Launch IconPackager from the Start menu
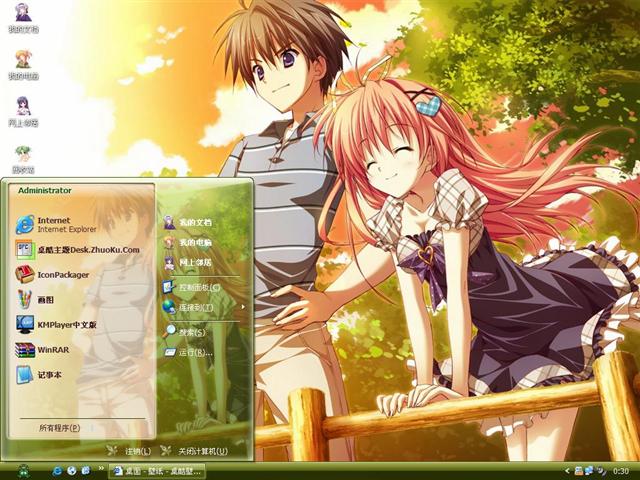Screen dimensions: 640x480 pyautogui.click(x=52, y=275)
